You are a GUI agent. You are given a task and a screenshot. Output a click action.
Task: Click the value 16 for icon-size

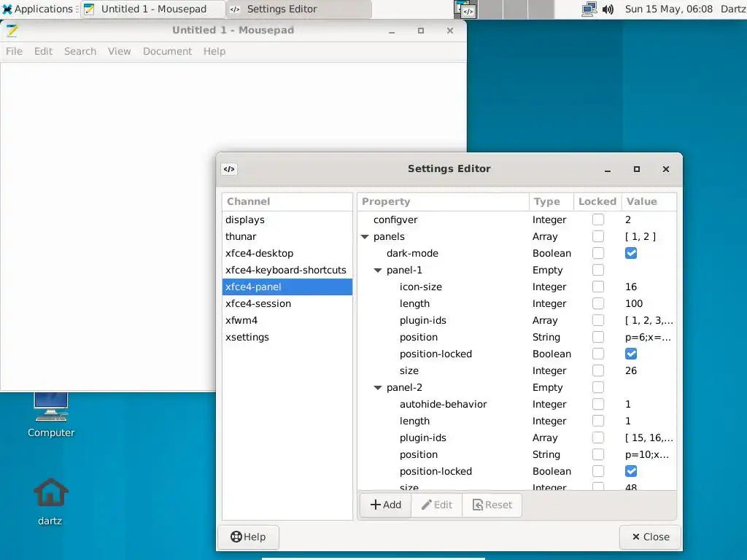pyautogui.click(x=631, y=287)
